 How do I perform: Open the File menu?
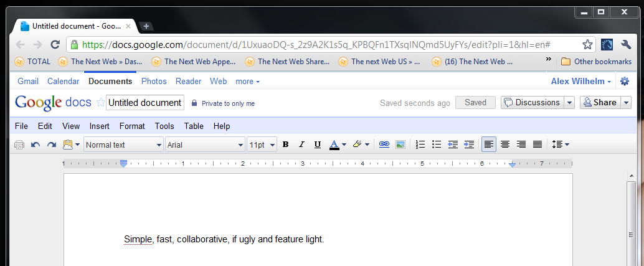click(21, 126)
